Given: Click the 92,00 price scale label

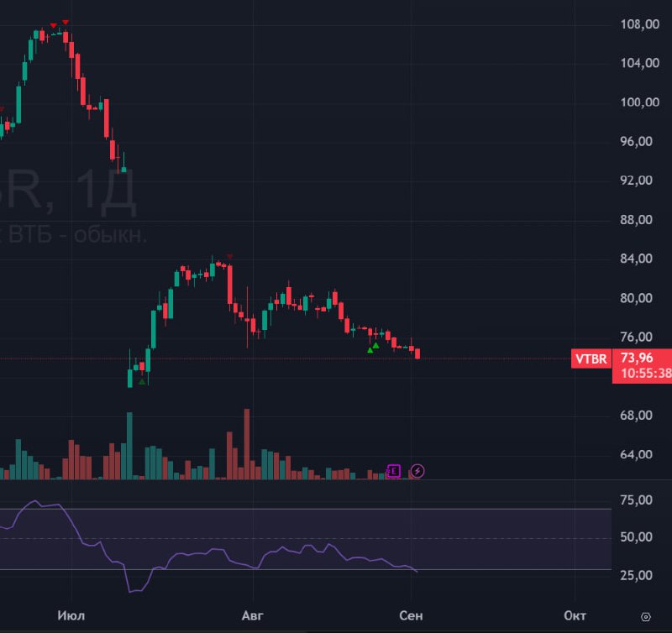Looking at the screenshot, I should 636,180.
